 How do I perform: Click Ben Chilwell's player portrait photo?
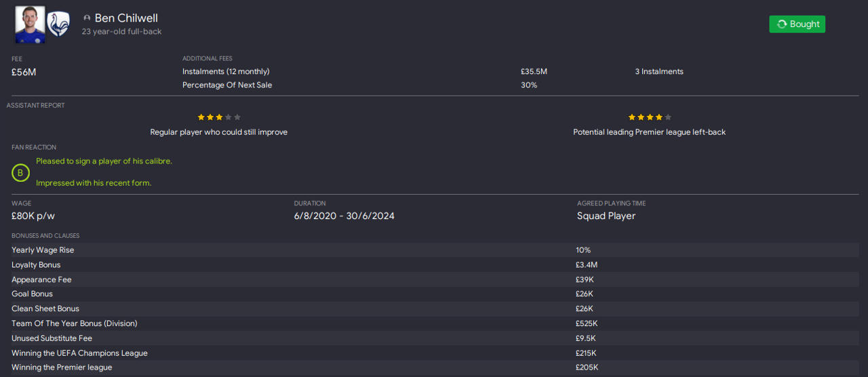tap(30, 24)
